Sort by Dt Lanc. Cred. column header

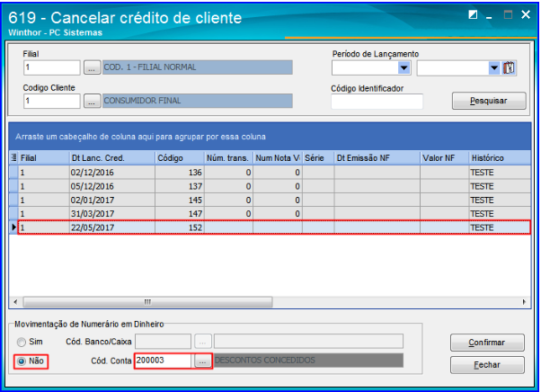pos(112,158)
